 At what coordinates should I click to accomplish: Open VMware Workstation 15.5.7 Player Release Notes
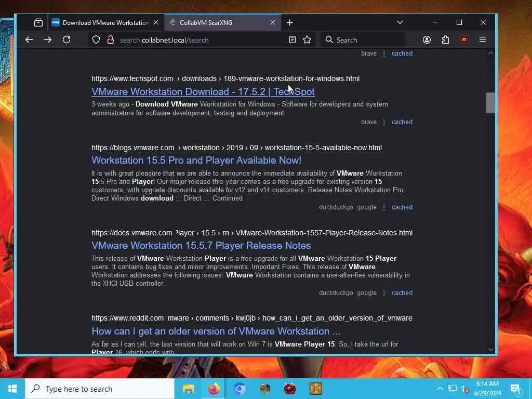click(x=201, y=245)
